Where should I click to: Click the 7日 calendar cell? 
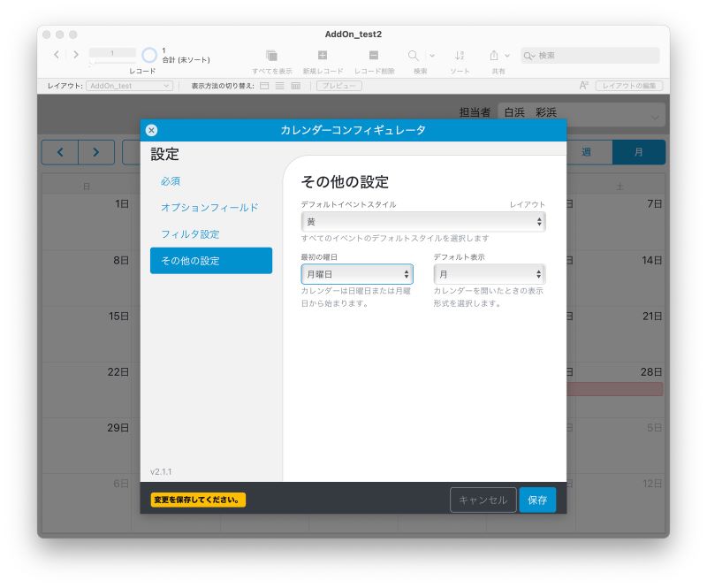[620, 223]
